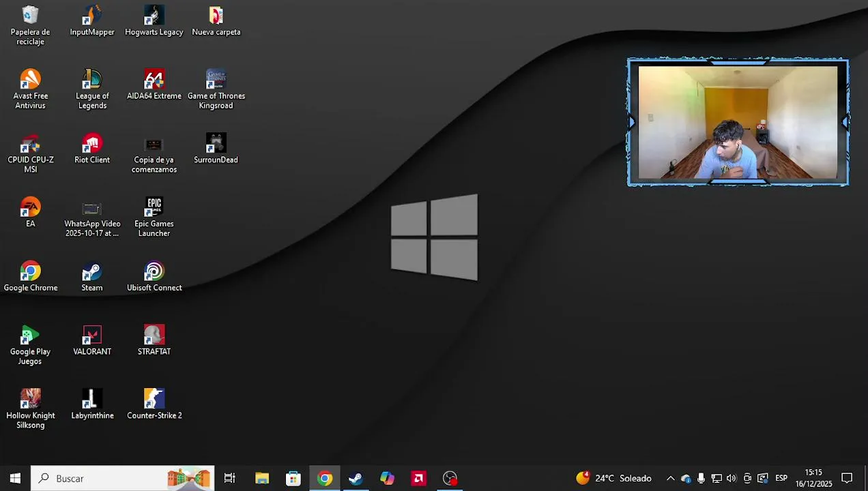This screenshot has height=491, width=868.
Task: Open the red AMD Software taskbar icon
Action: pos(418,478)
